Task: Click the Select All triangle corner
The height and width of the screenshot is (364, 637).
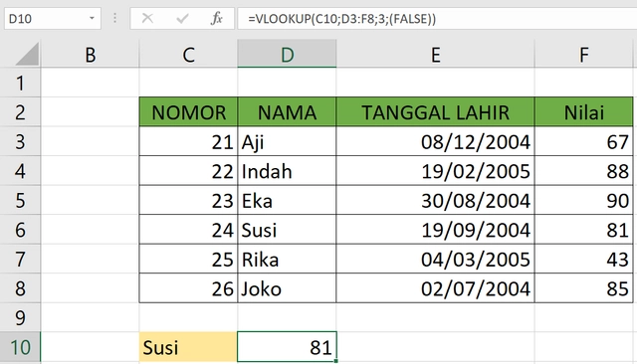Action: click(27, 54)
